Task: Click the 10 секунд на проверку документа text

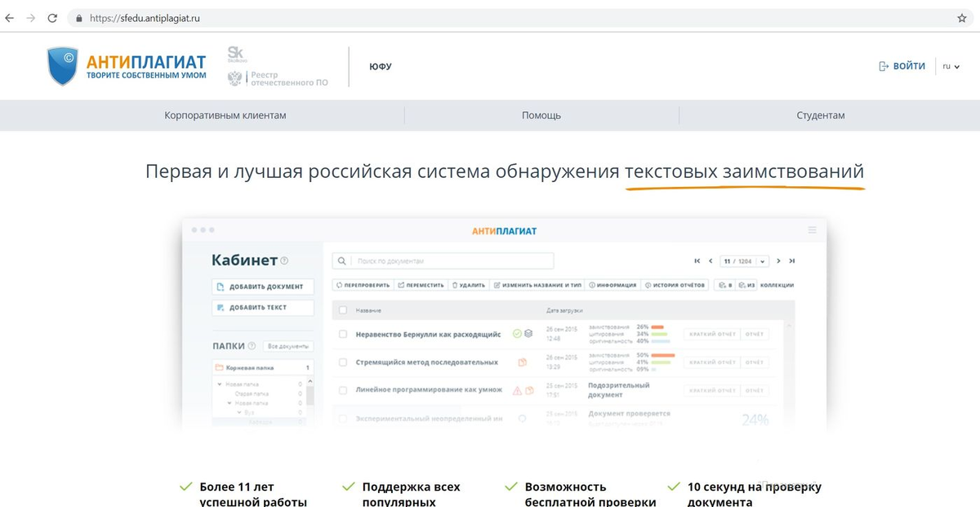Action: (755, 494)
